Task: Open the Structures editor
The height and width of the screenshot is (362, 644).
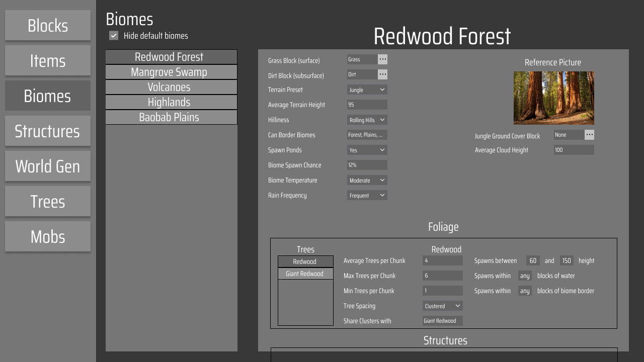Action: point(47,131)
